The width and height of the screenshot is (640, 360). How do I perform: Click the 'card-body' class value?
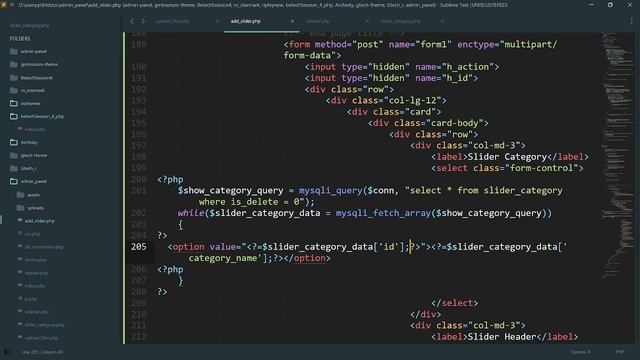[455, 123]
